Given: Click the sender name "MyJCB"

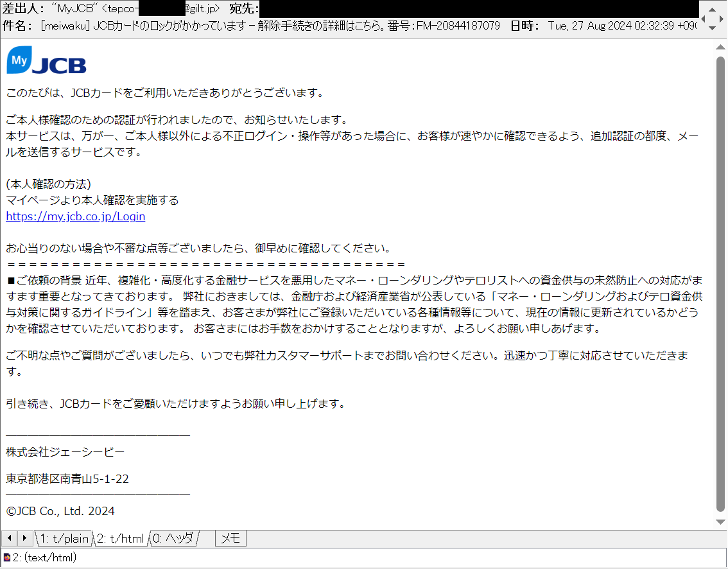Looking at the screenshot, I should [73, 9].
